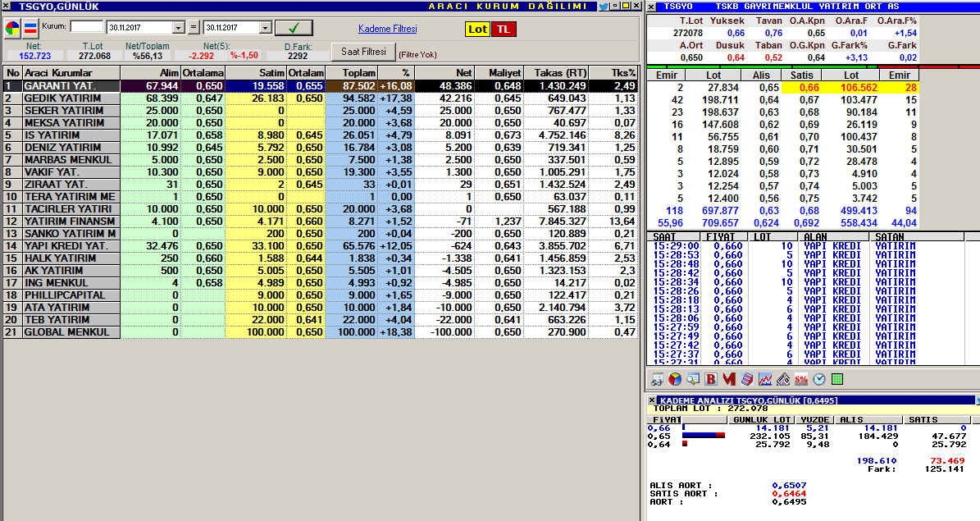This screenshot has width=980, height=521.
Task: Click the Net(5) value -2.292
Action: 201,56
